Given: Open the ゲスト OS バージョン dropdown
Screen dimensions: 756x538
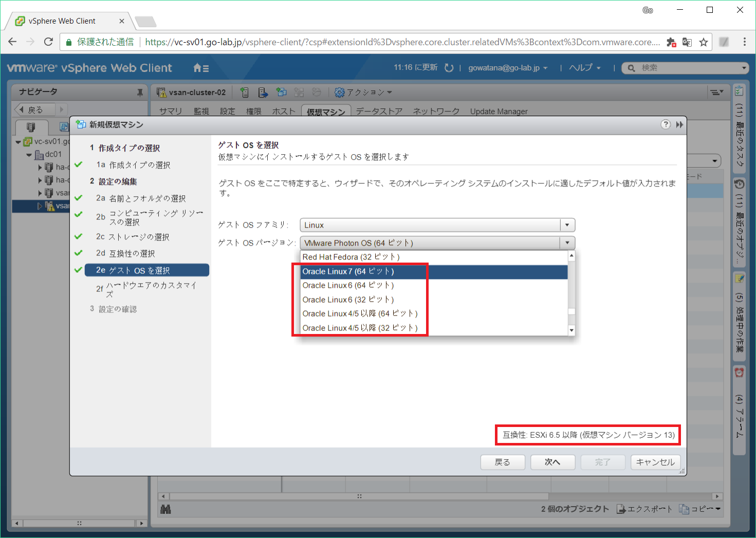Looking at the screenshot, I should 437,243.
